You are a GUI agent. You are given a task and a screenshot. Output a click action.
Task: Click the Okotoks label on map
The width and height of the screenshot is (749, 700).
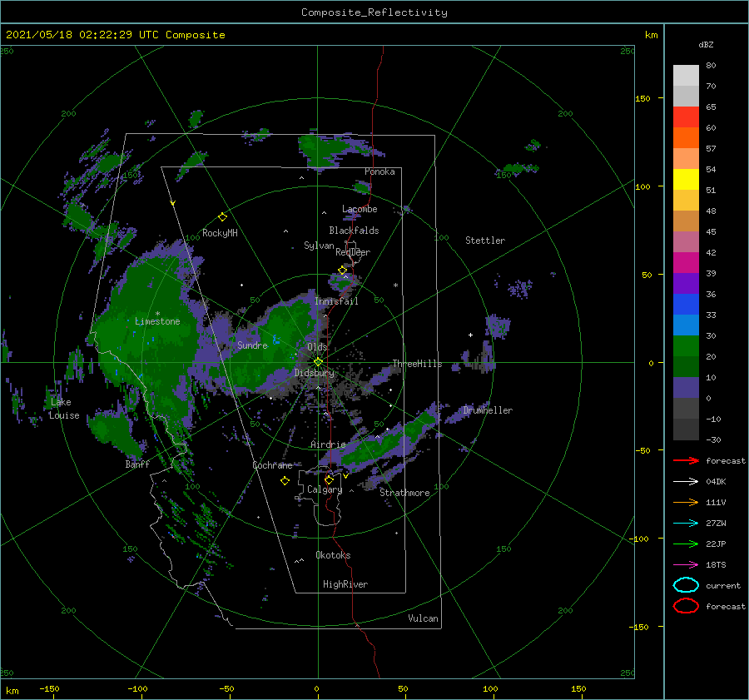[x=333, y=555]
